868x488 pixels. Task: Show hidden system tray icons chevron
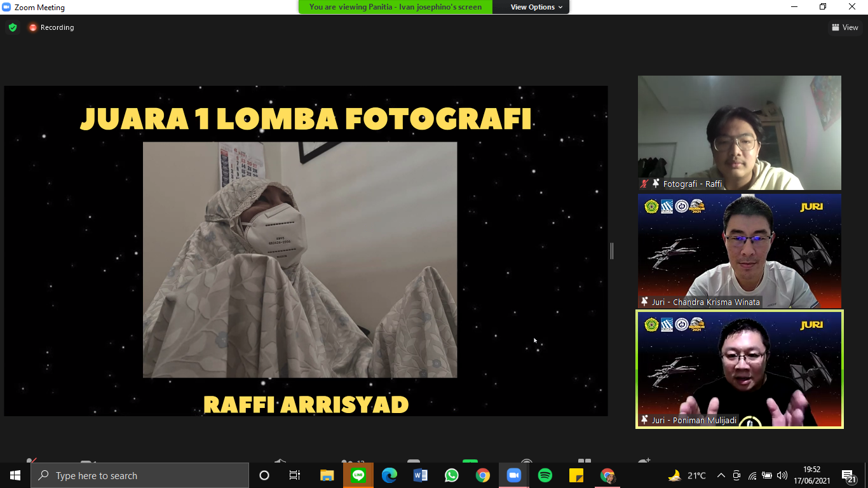(721, 475)
